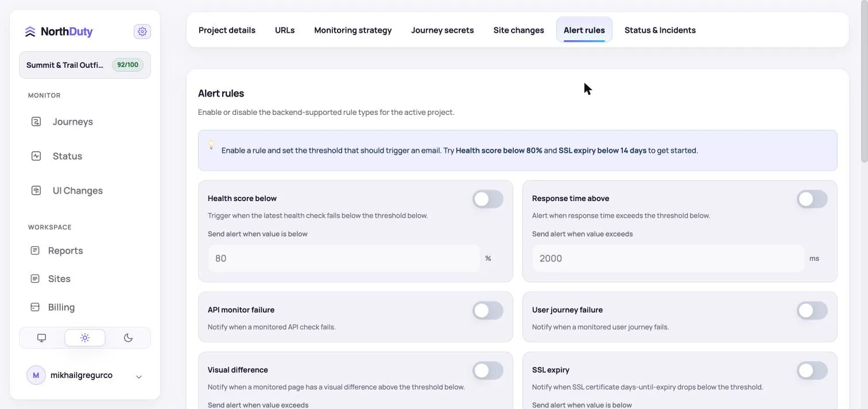Click the 92/100 score badge
The image size is (868, 409).
pyautogui.click(x=127, y=65)
